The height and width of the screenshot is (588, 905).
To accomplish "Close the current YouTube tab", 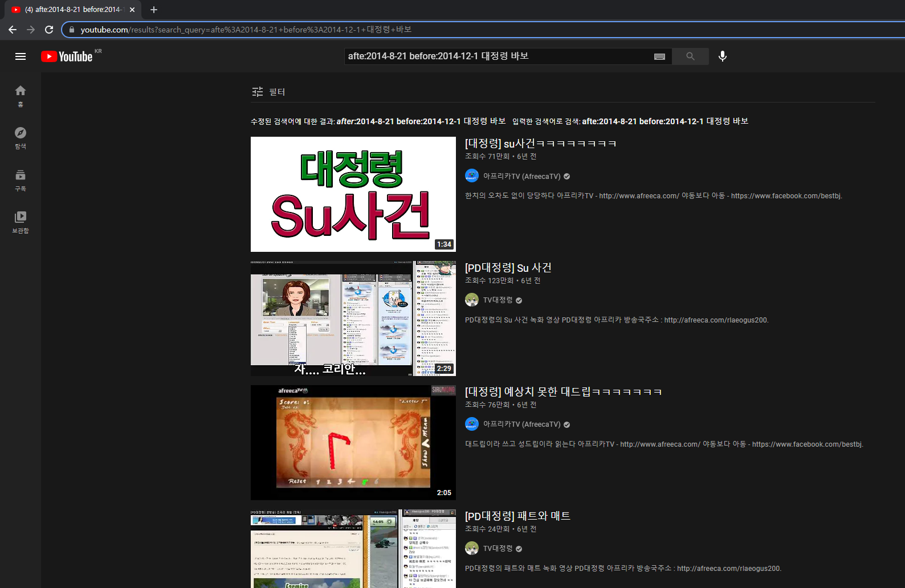I will [132, 10].
